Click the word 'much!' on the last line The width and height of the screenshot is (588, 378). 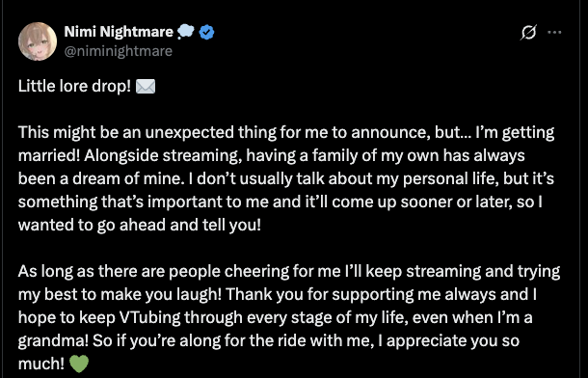pos(41,364)
